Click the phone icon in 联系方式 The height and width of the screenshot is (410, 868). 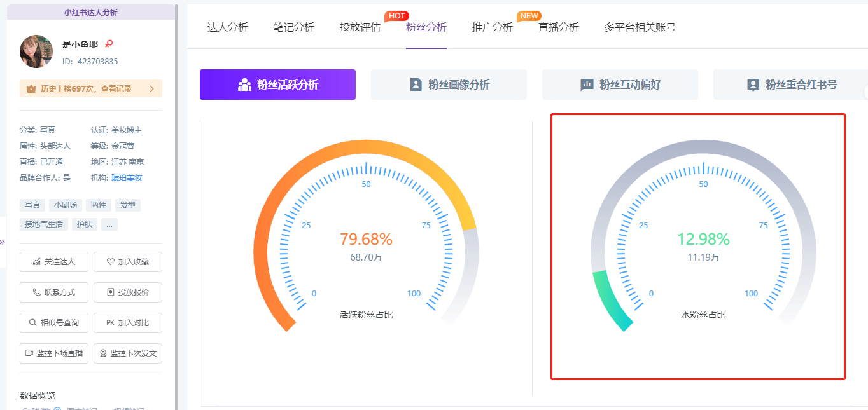click(x=37, y=292)
